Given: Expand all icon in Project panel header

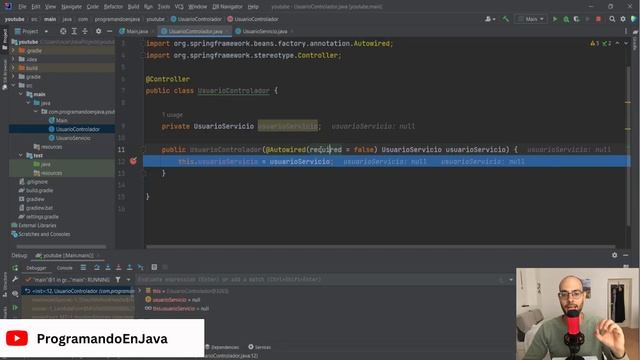Looking at the screenshot, I should tap(74, 31).
